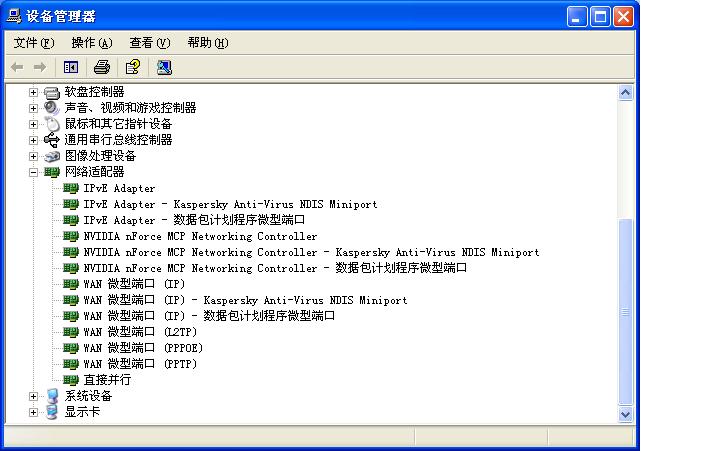Click the 显示卡 monitor icon
The image size is (720, 451).
click(x=52, y=412)
